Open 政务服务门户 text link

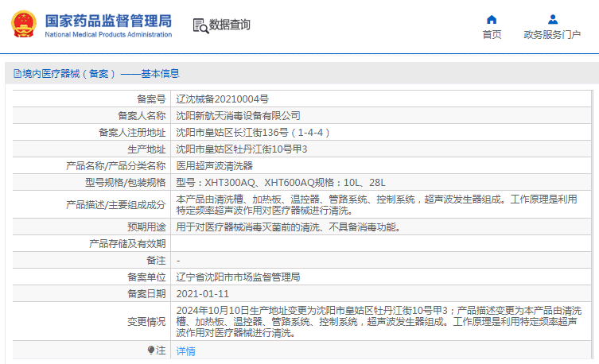click(552, 35)
